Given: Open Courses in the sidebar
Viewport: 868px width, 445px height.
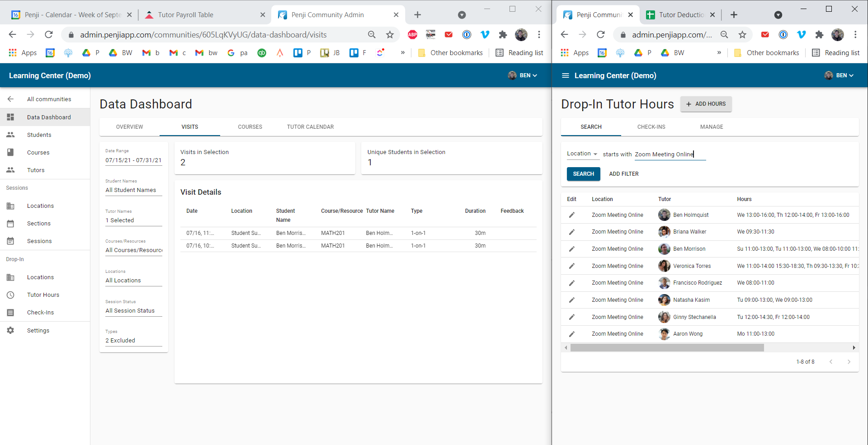Looking at the screenshot, I should click(45, 152).
